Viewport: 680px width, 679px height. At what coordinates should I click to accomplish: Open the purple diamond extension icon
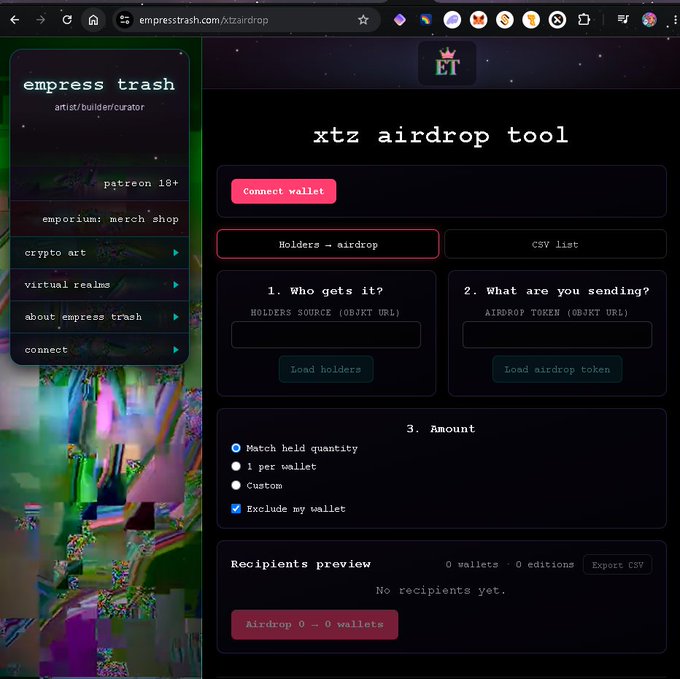(x=399, y=20)
